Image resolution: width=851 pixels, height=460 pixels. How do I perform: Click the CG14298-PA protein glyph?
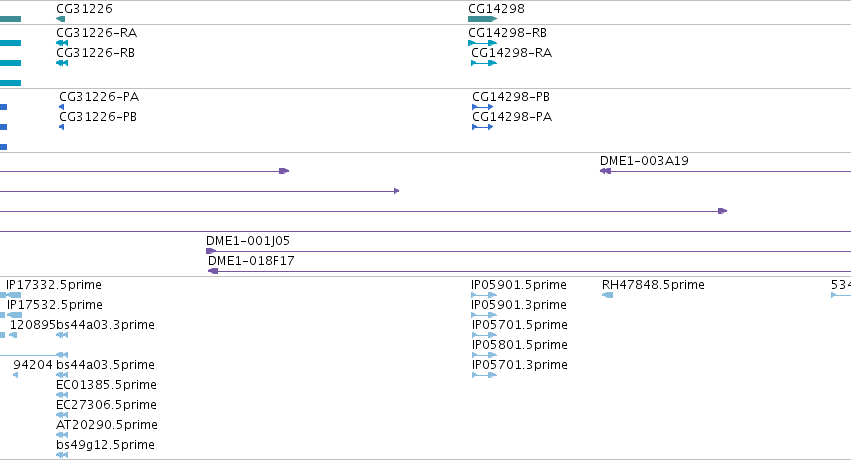click(482, 127)
